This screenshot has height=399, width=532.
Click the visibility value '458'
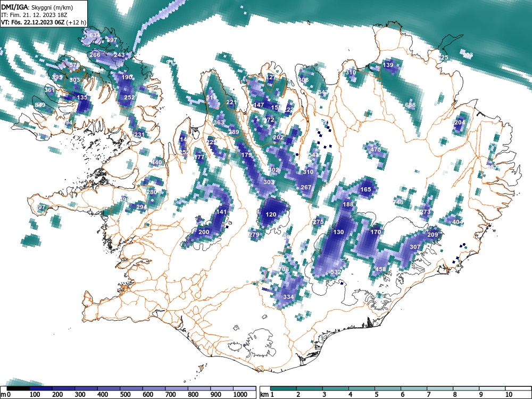(x=380, y=269)
